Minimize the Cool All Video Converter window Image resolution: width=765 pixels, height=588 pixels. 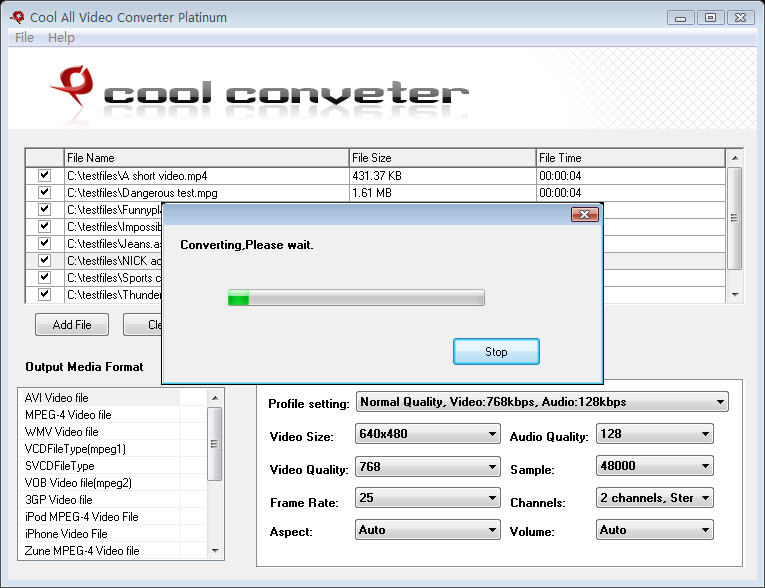point(681,18)
